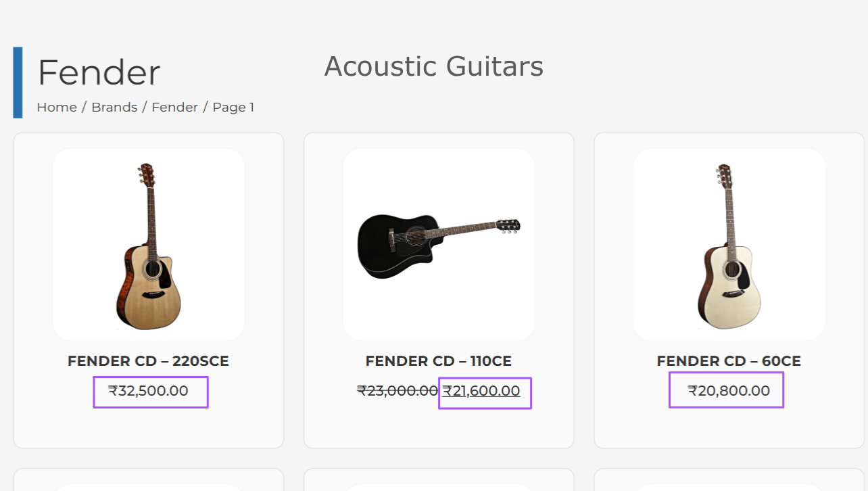868x491 pixels.
Task: Open the Brands breadcrumb link
Action: coord(114,108)
